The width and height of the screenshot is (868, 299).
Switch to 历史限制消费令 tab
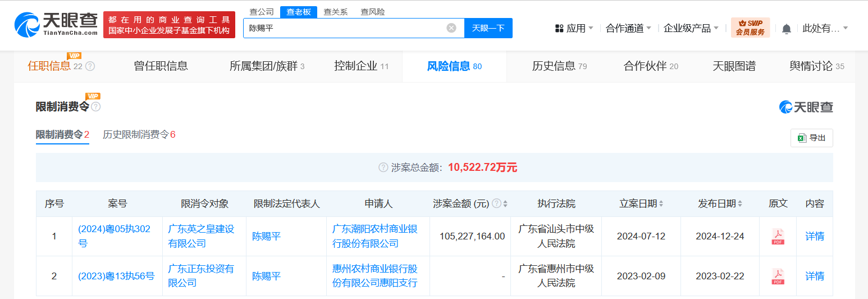139,135
